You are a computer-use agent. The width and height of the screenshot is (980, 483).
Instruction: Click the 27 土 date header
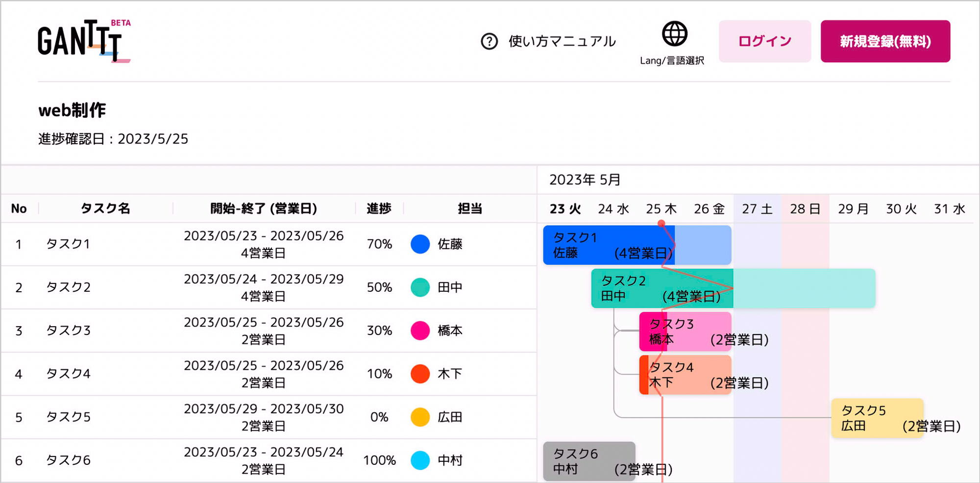point(757,209)
